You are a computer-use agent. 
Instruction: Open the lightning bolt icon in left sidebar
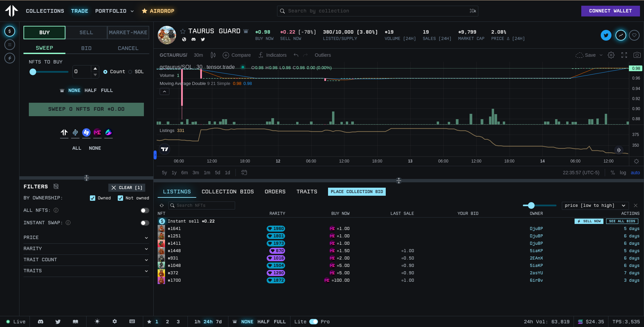tap(10, 58)
